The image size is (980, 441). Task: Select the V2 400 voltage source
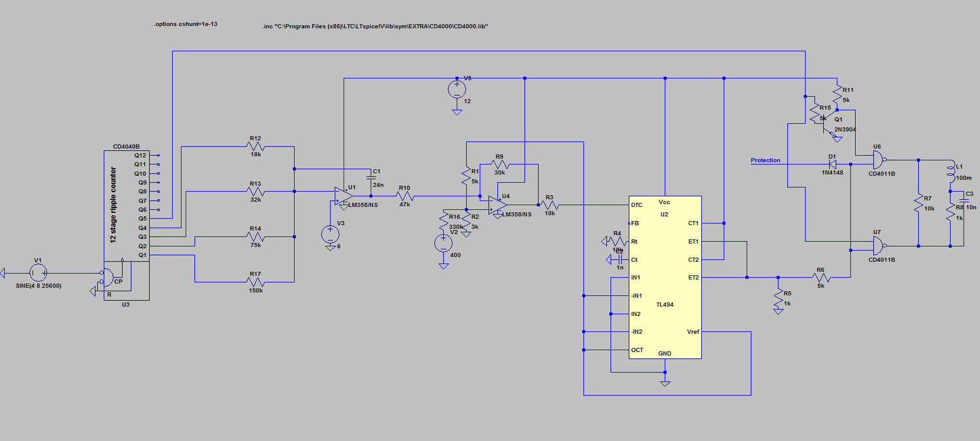[443, 243]
